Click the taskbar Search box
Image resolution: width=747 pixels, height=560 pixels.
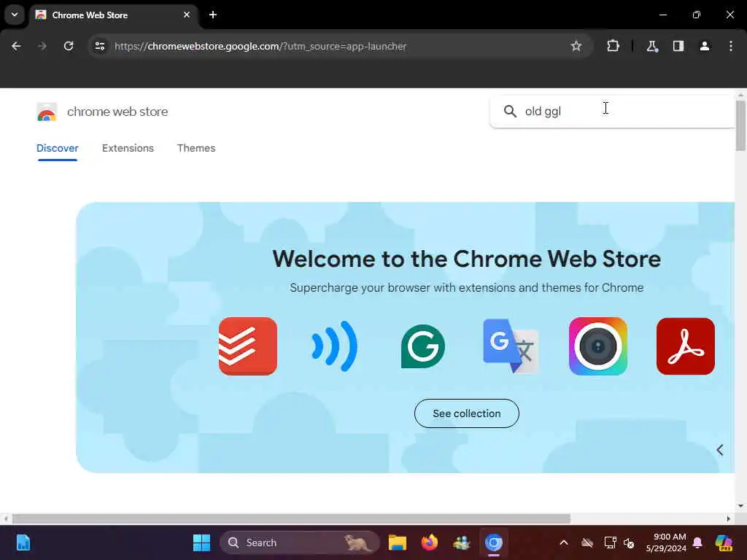coord(300,542)
